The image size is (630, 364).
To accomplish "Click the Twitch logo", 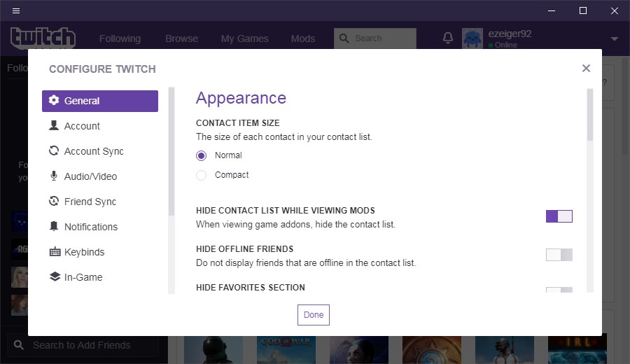I will [43, 38].
